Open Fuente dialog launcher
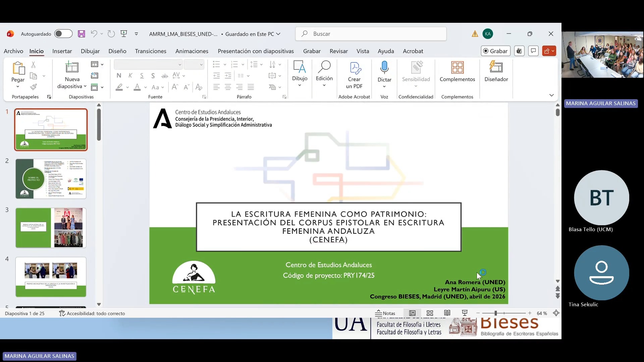The width and height of the screenshot is (644, 362). point(204,97)
